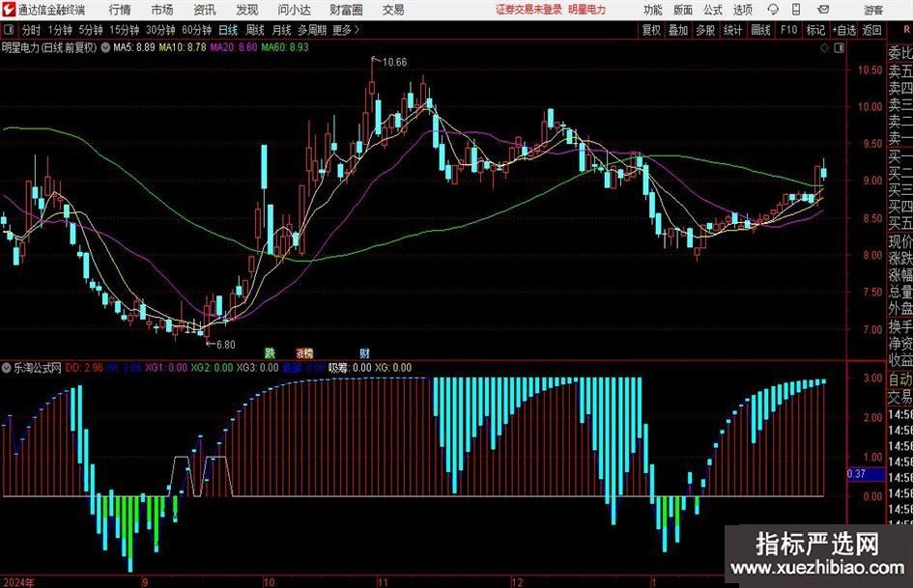913x588 pixels.
Task: Open the 功能 menu
Action: click(x=653, y=10)
